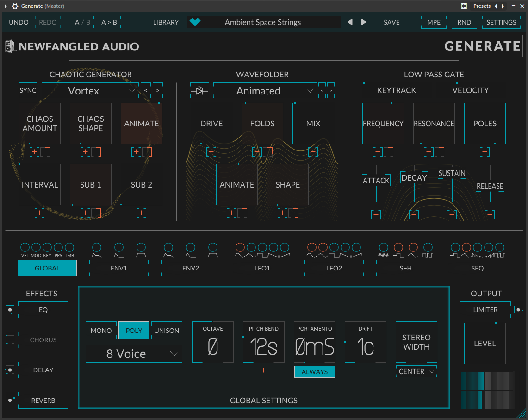Switch to ENV1 tab

tap(119, 268)
